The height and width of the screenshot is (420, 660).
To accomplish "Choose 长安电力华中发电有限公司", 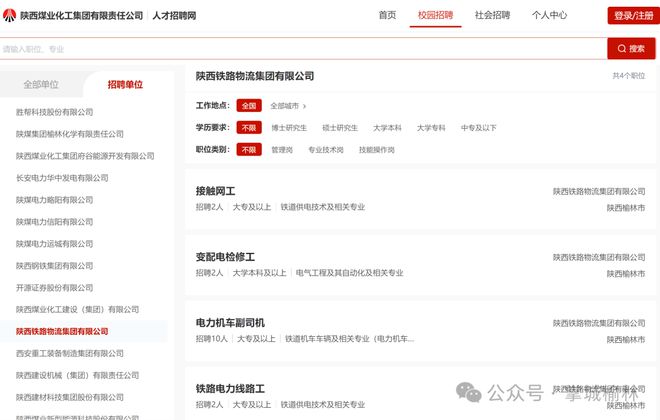I will (x=62, y=178).
